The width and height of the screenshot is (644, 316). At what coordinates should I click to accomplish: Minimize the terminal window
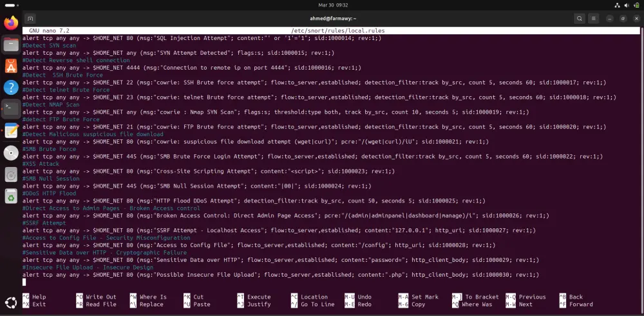tap(610, 19)
